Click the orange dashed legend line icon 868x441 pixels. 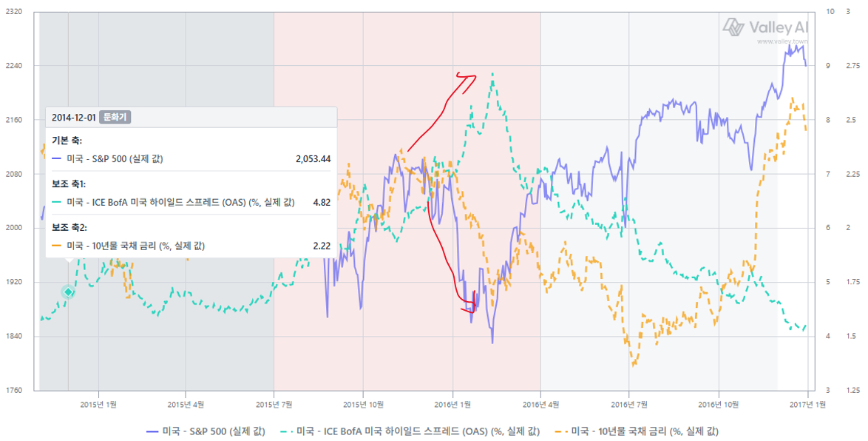[562, 431]
